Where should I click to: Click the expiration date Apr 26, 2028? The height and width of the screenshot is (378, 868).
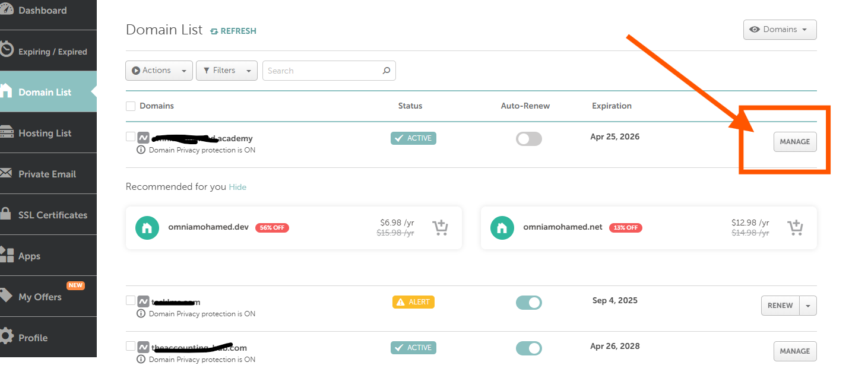coord(615,346)
